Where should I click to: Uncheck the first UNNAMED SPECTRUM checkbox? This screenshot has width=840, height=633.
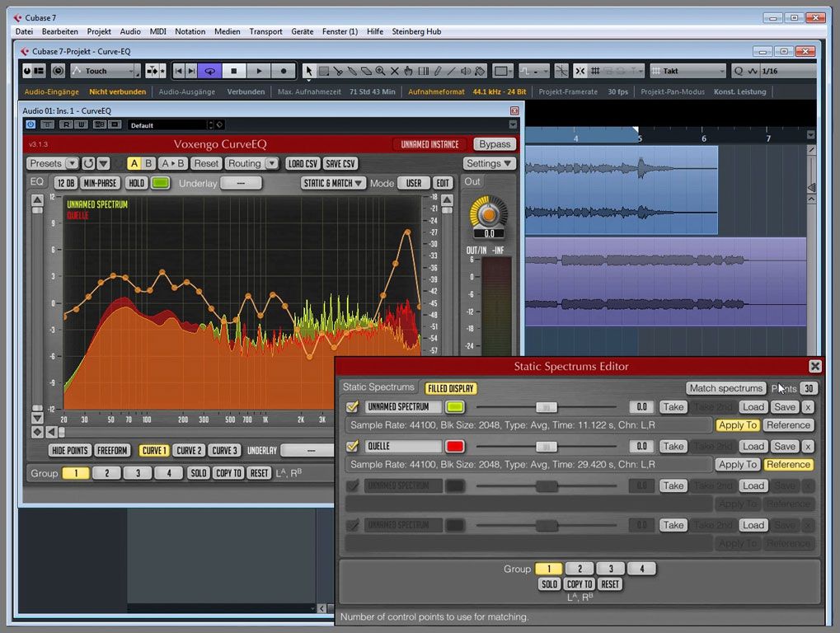[x=352, y=407]
